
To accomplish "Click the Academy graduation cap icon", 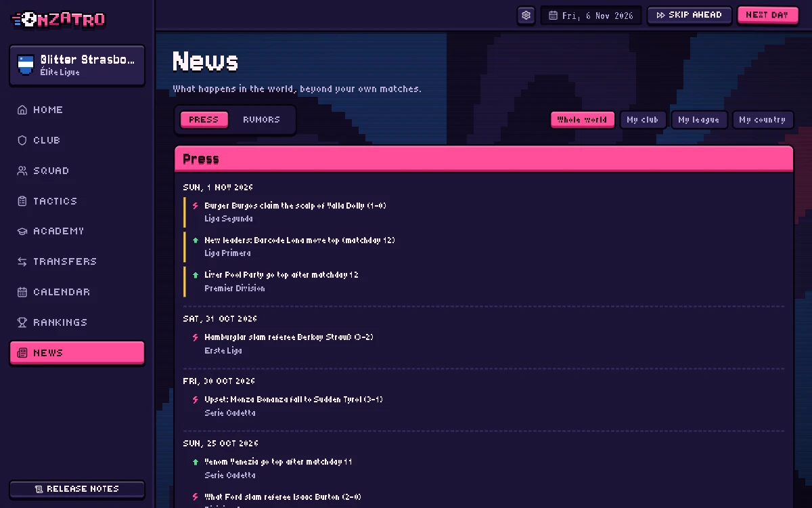I will (x=22, y=231).
